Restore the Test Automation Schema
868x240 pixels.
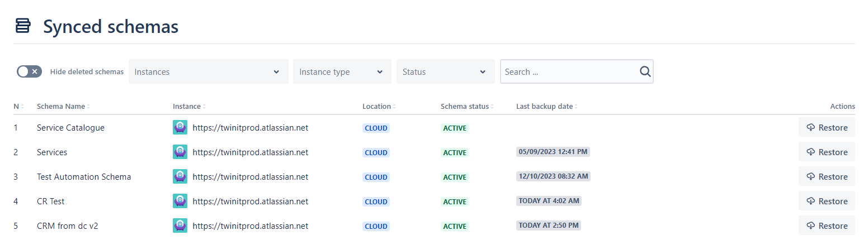tap(827, 176)
